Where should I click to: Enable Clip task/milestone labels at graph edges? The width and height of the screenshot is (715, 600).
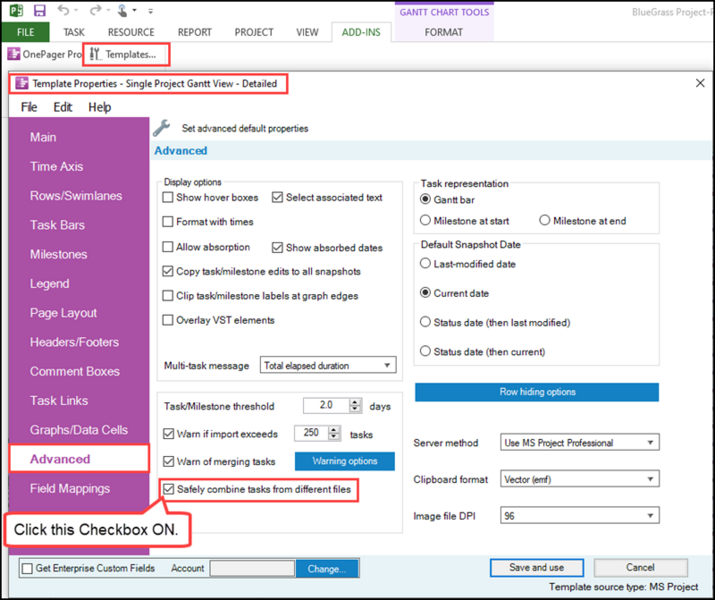[168, 295]
